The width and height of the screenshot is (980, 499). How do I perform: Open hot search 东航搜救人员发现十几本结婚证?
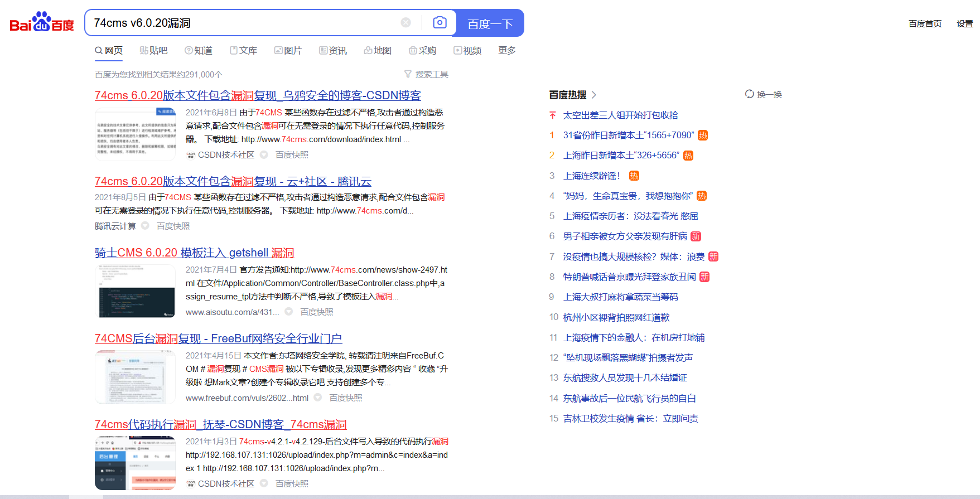pos(625,378)
